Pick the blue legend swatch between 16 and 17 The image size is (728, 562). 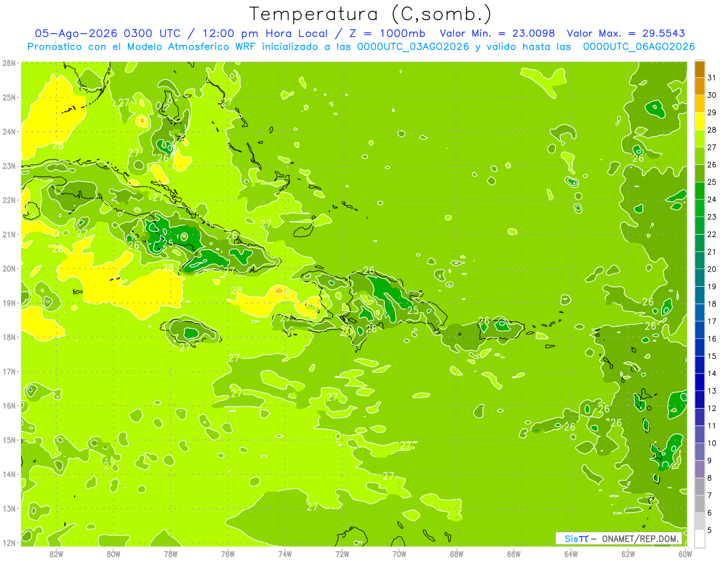699,330
